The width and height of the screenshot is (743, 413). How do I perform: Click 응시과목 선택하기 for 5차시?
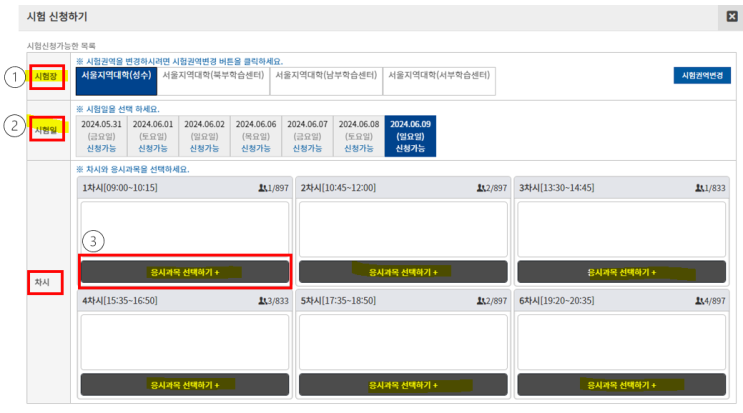[403, 385]
